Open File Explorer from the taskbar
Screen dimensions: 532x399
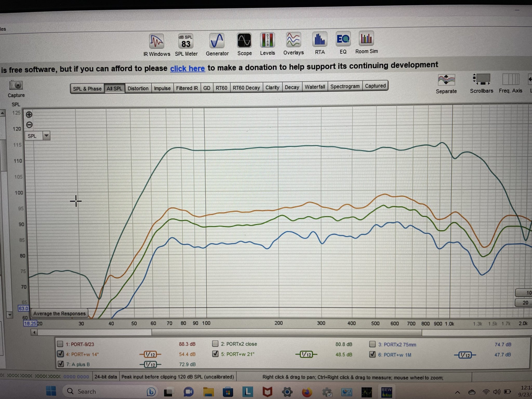pyautogui.click(x=208, y=392)
